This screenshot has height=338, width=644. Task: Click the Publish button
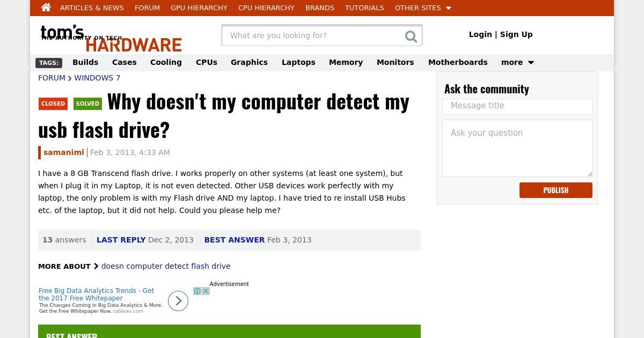(x=556, y=190)
